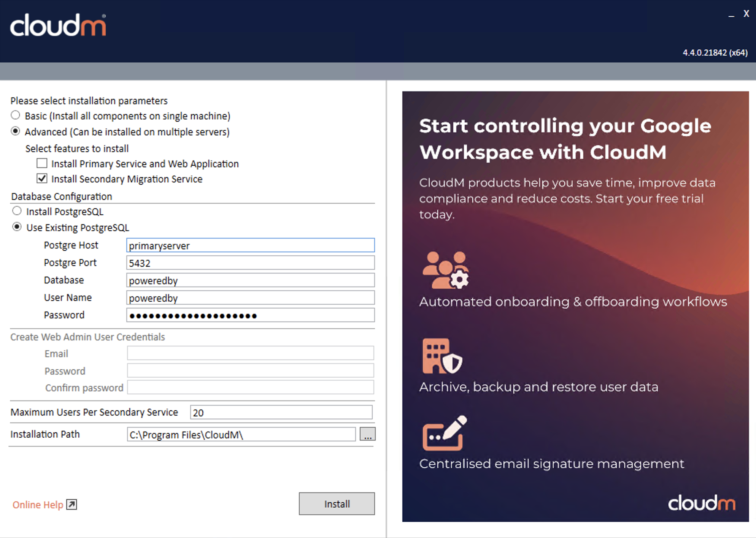Click the User Name field
The height and width of the screenshot is (538, 756).
point(250,297)
